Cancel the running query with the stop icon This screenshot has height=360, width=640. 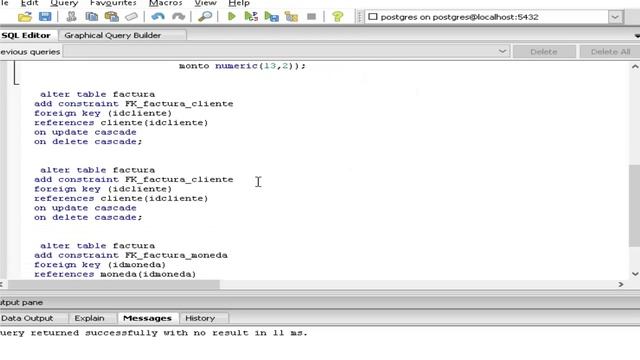click(x=311, y=17)
